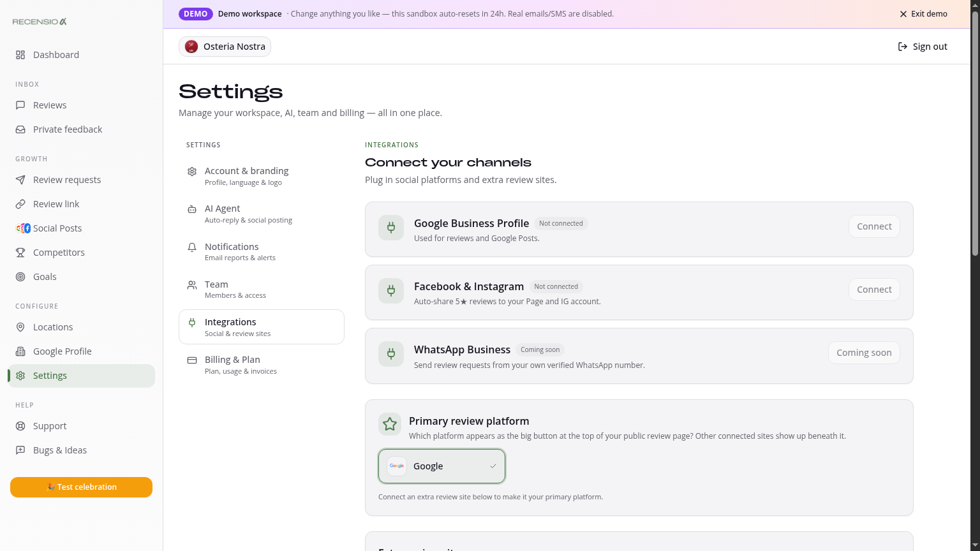The width and height of the screenshot is (980, 551).
Task: Open the Notifications settings tab
Action: pyautogui.click(x=262, y=251)
